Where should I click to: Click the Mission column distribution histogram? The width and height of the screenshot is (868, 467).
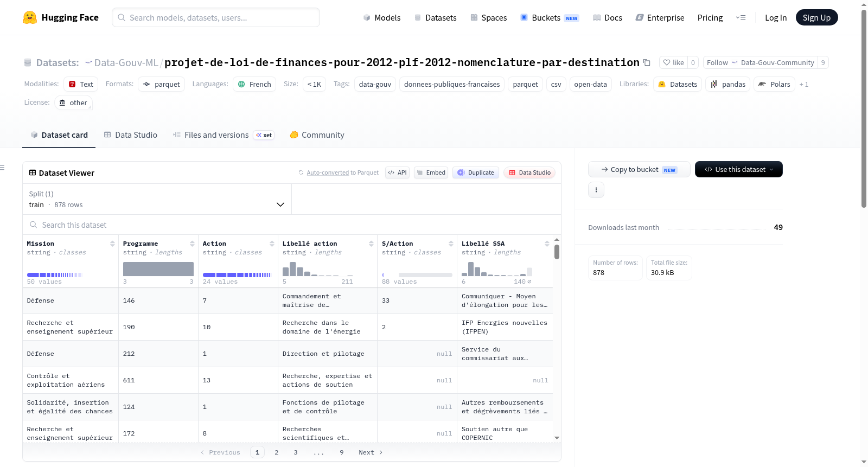click(x=54, y=275)
